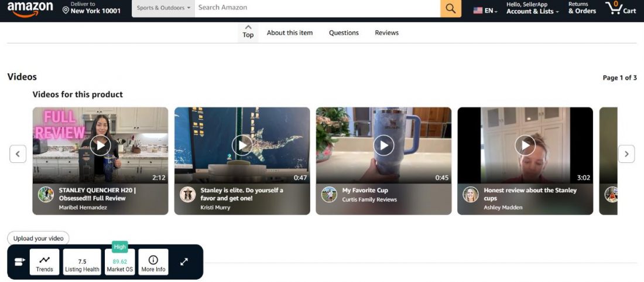Click the US flag language icon

click(x=478, y=11)
